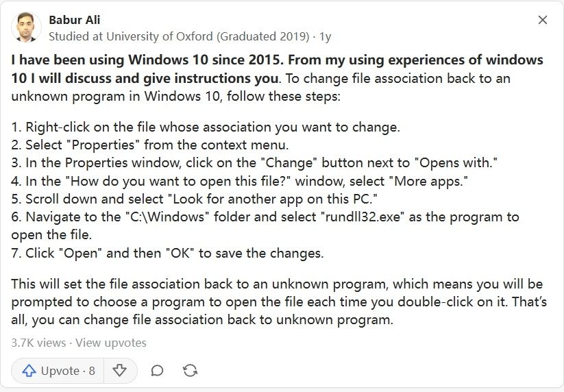Image resolution: width=564 pixels, height=392 pixels.
Task: Click step 2 mentioning "Properties"
Action: pyautogui.click(x=150, y=145)
